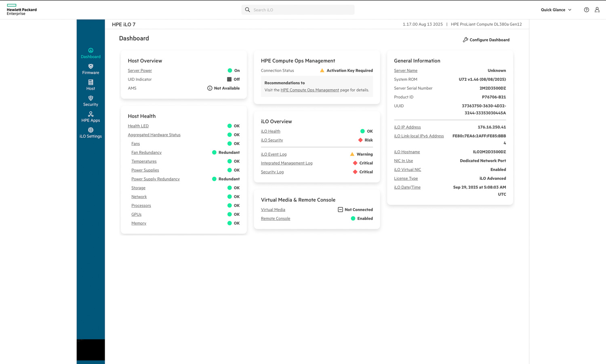Open the HPE Compute Ops Management link

(x=309, y=90)
